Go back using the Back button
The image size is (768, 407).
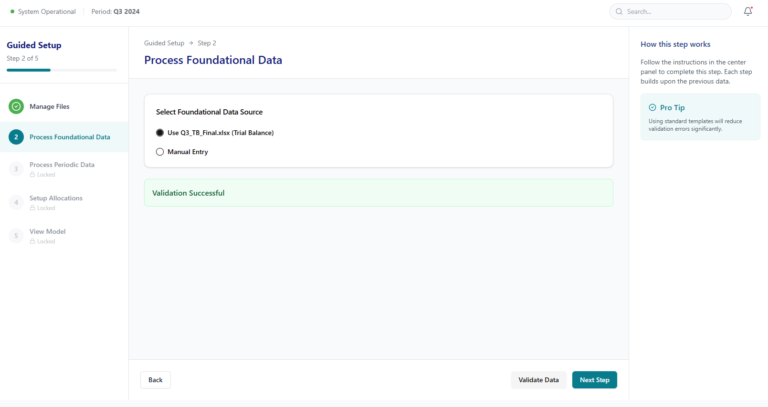pyautogui.click(x=155, y=380)
